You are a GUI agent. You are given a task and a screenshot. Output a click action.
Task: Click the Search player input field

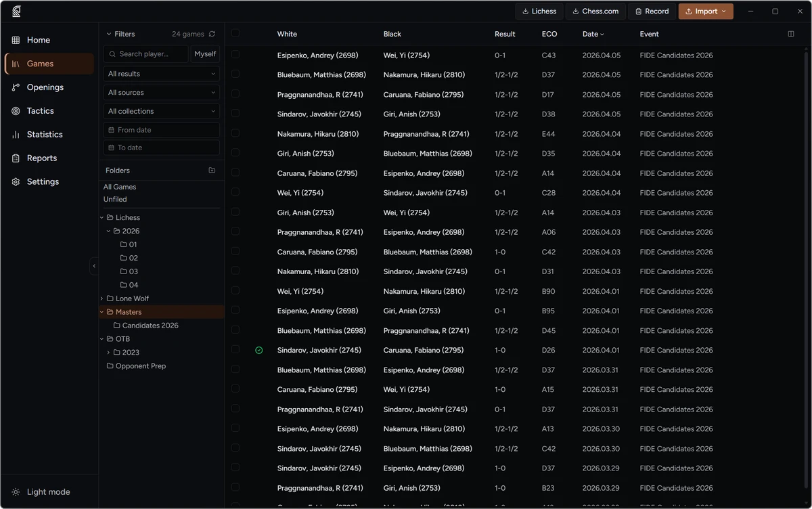(145, 54)
